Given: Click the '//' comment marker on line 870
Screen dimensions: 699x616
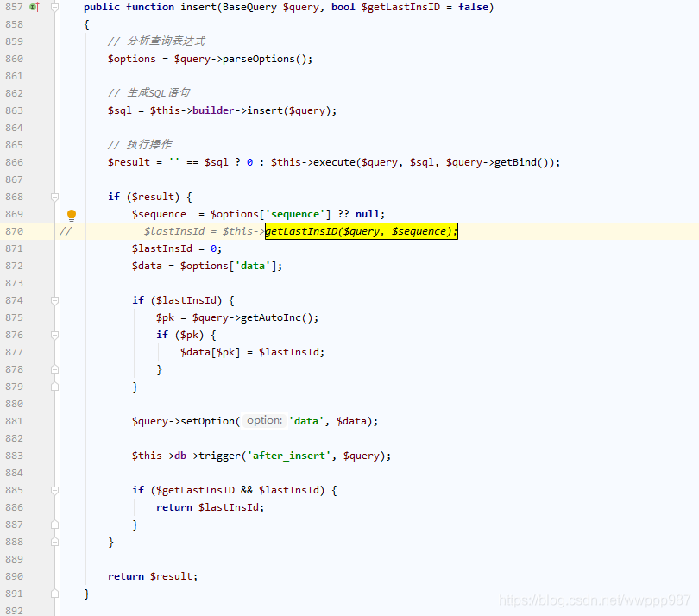Looking at the screenshot, I should (66, 231).
